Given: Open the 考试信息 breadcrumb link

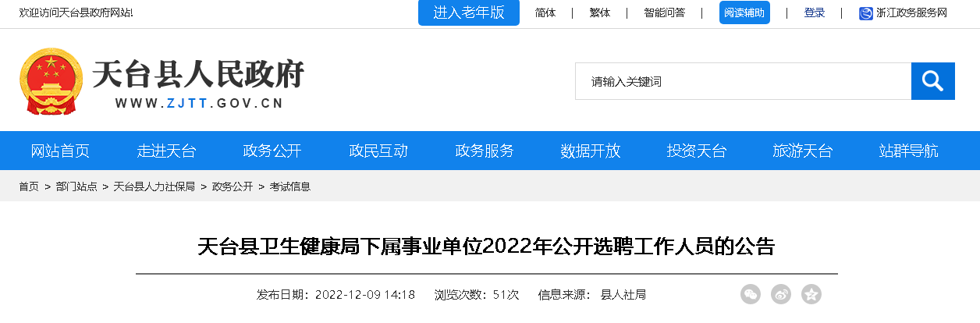Looking at the screenshot, I should click(x=290, y=186).
